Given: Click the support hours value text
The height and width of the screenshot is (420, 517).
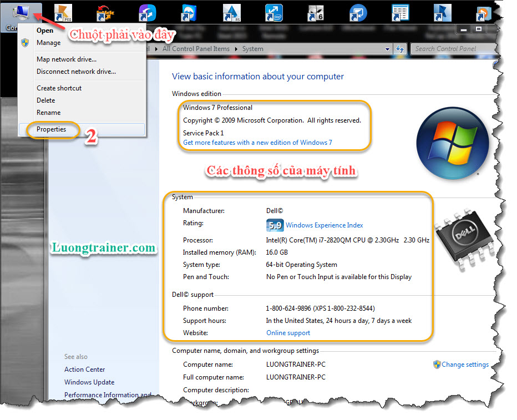Looking at the screenshot, I should [x=338, y=321].
